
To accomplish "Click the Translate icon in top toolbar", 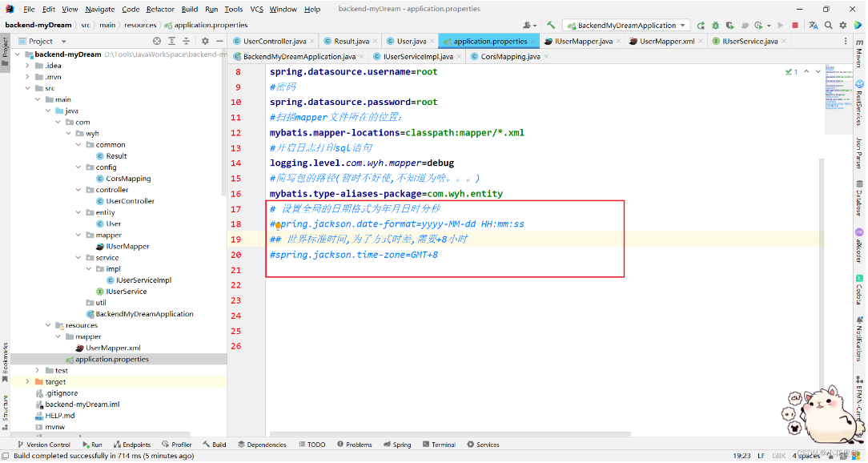I will tap(814, 26).
